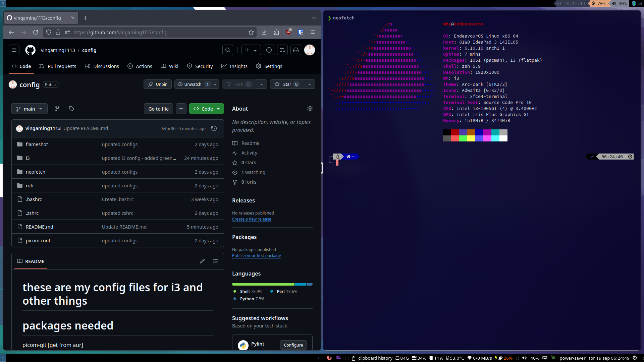Unpin the repository from your profile
This screenshot has width=644, height=362.
click(157, 84)
